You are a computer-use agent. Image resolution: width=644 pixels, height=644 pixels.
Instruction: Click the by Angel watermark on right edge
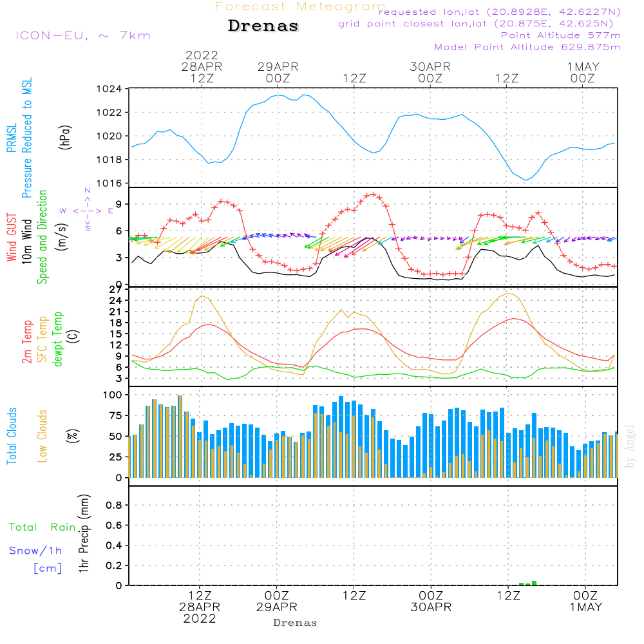tap(629, 446)
